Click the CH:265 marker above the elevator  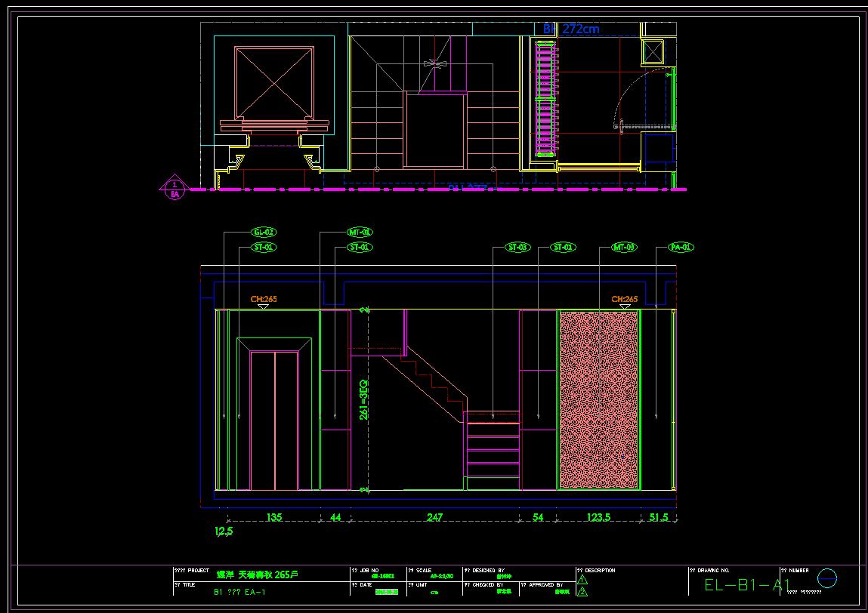point(264,299)
